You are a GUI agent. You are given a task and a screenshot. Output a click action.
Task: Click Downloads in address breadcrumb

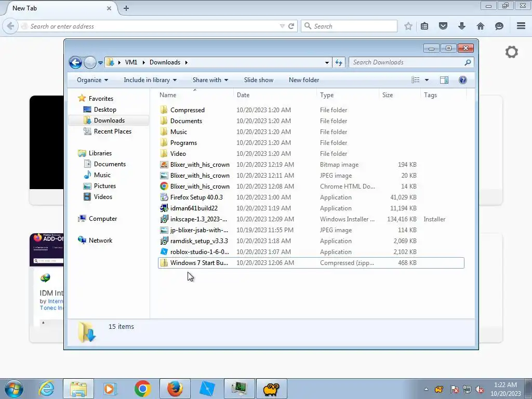click(165, 62)
